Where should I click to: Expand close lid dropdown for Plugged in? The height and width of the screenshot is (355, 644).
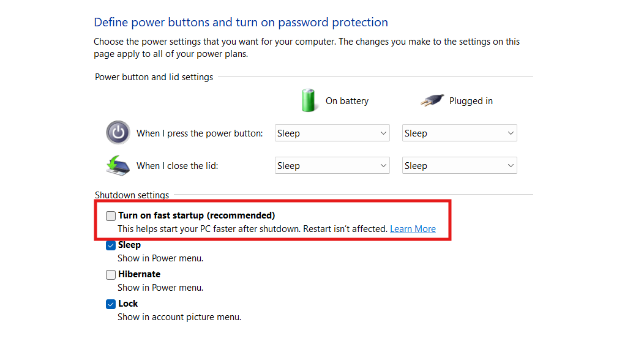(x=459, y=166)
